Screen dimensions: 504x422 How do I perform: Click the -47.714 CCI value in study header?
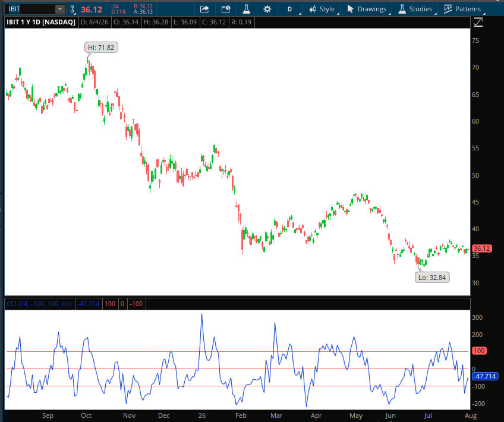point(89,304)
